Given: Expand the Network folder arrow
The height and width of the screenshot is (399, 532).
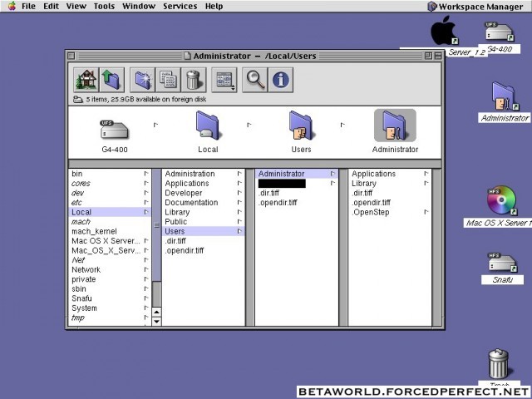Looking at the screenshot, I should click(x=145, y=270).
